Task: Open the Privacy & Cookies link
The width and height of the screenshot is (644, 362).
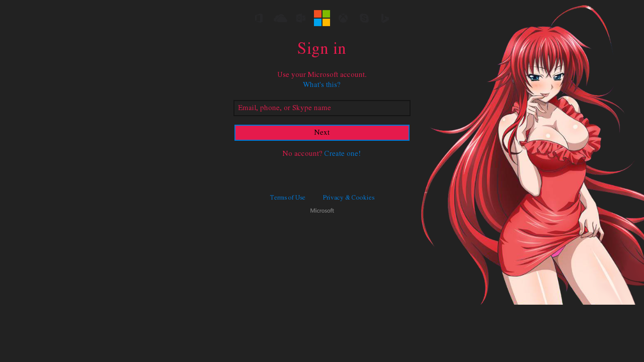Action: coord(349,198)
